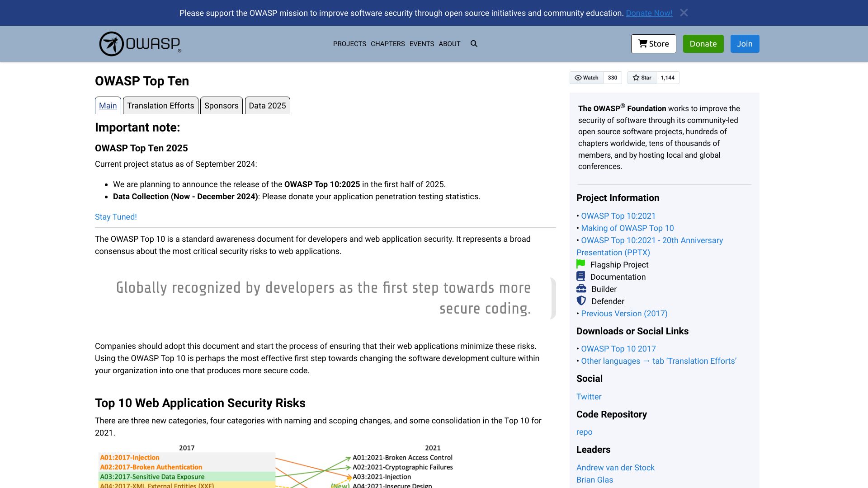
Task: Open the 20th Anniversary Presentation link
Action: [650, 246]
